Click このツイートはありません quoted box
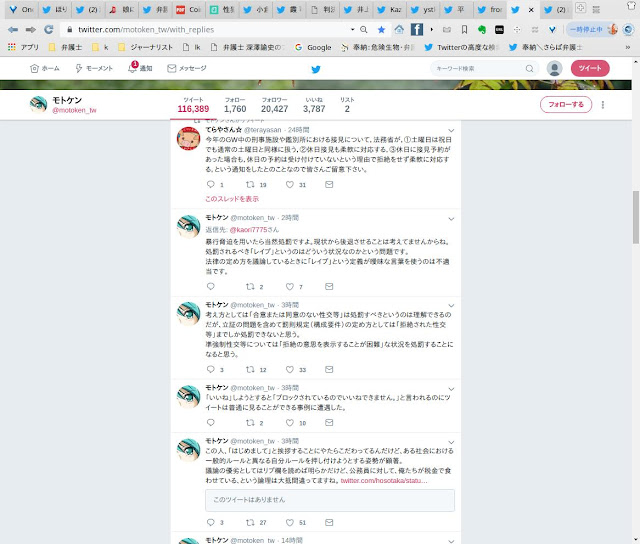Viewport: 640px width, 544px height. coord(330,500)
